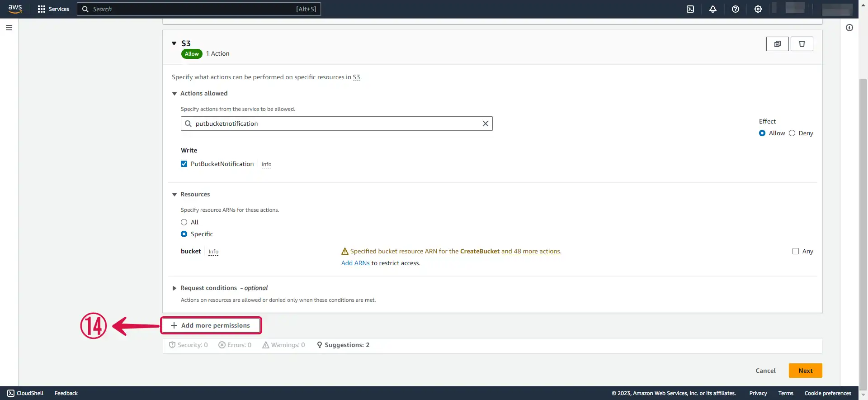Open the notifications bell
The width and height of the screenshot is (868, 400).
point(713,9)
